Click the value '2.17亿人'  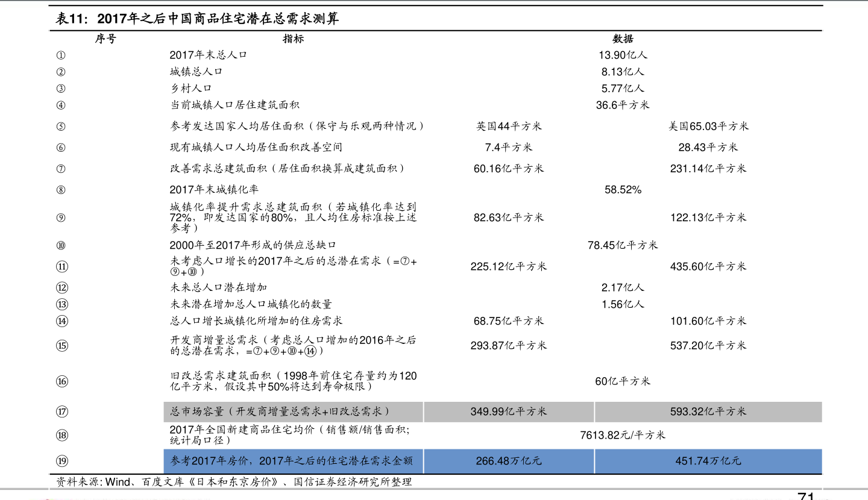pyautogui.click(x=623, y=288)
